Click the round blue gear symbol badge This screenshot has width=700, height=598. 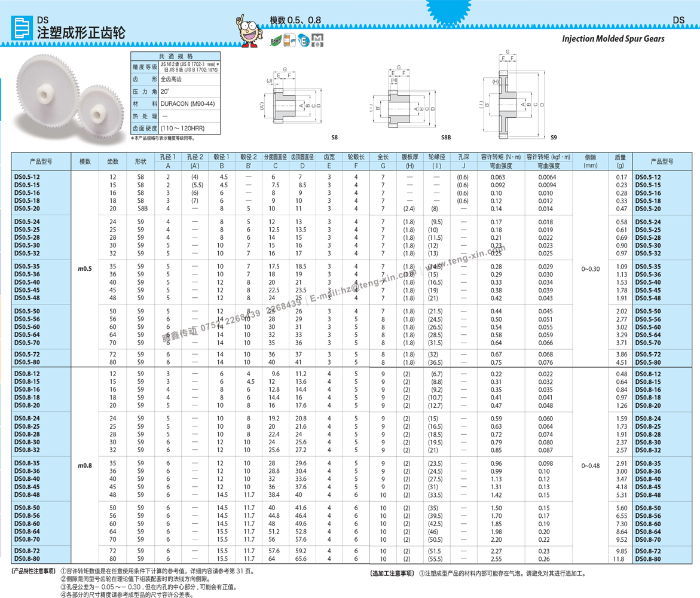tap(304, 42)
